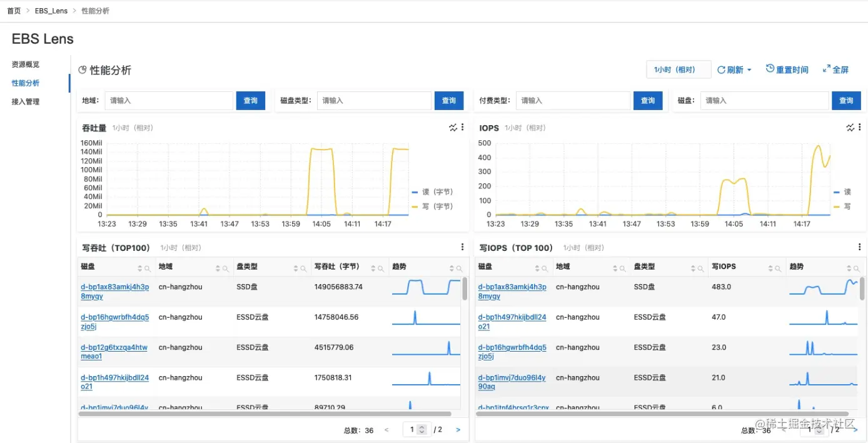Toggle 读 series in IOPS chart legend
This screenshot has width=868, height=443.
click(x=842, y=192)
